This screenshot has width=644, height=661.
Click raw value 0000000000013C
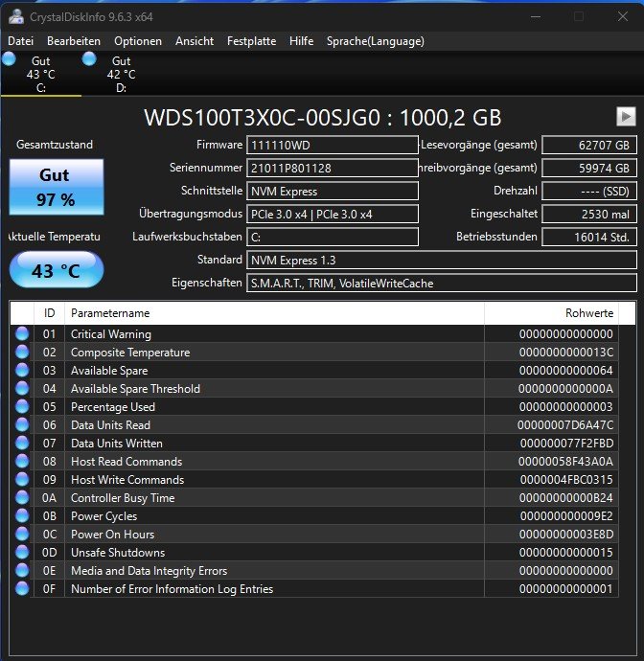(566, 353)
